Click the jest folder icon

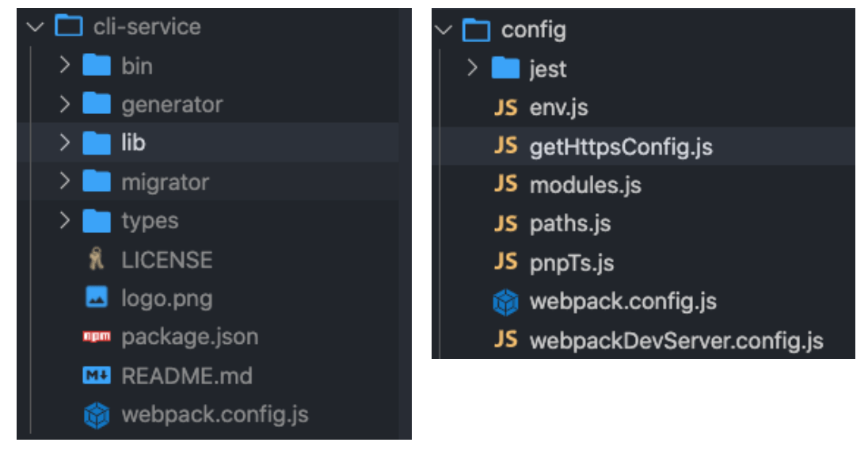pyautogui.click(x=505, y=69)
